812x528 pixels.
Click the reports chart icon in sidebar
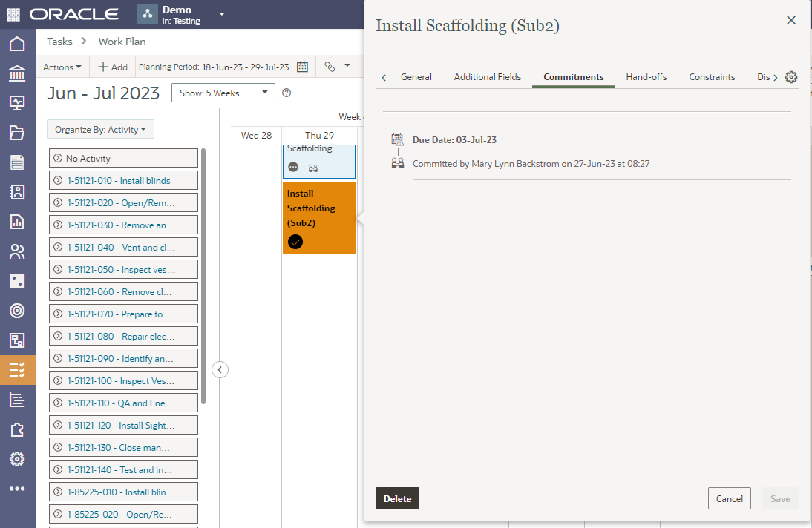tap(17, 222)
